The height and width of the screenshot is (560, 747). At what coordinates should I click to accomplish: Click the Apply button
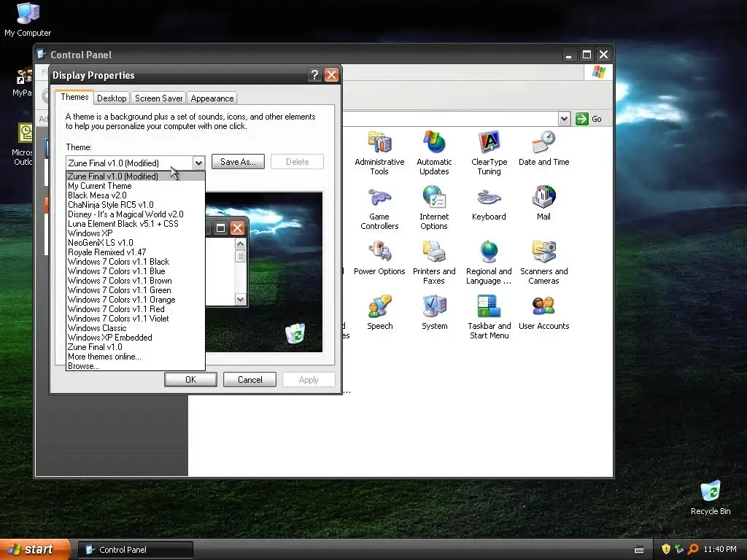click(x=309, y=379)
